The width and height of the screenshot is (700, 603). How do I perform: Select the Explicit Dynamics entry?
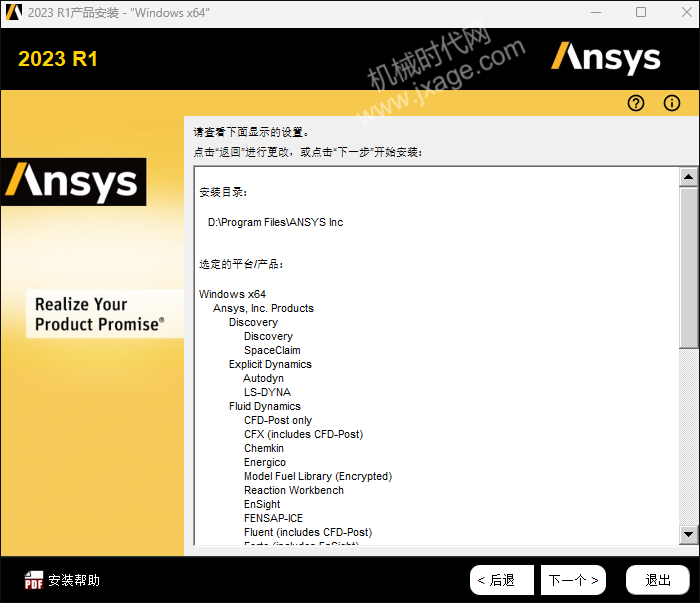click(270, 364)
